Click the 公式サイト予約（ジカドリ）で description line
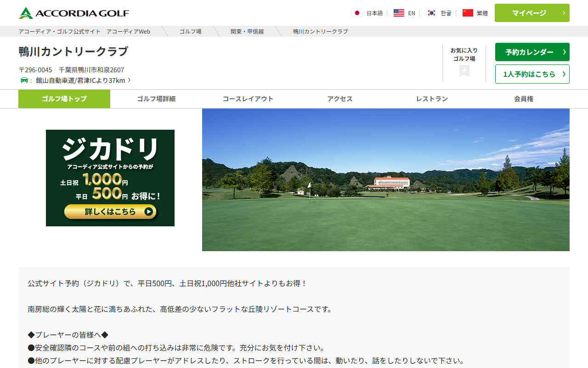588x368 pixels. (x=167, y=283)
